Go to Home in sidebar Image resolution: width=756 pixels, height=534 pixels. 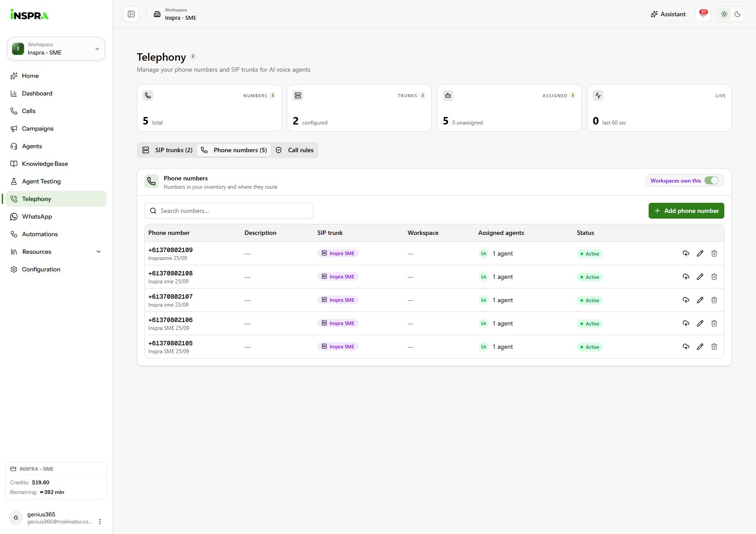(x=56, y=76)
